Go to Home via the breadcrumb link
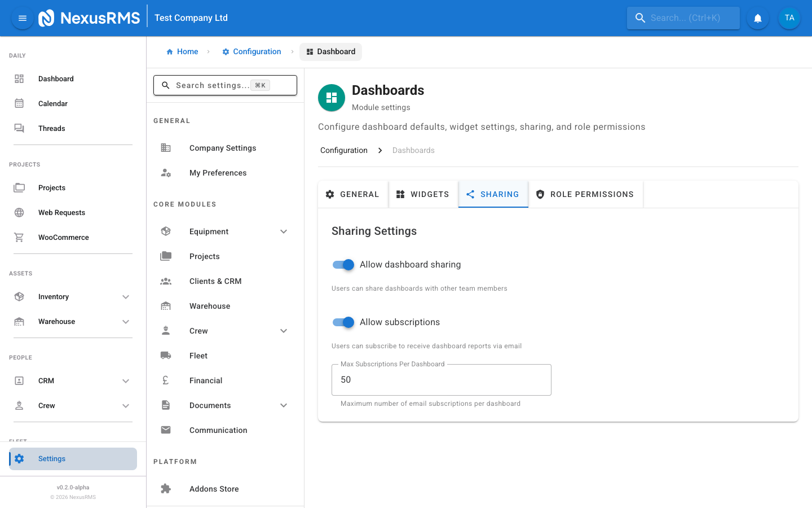The width and height of the screenshot is (812, 508). point(182,51)
